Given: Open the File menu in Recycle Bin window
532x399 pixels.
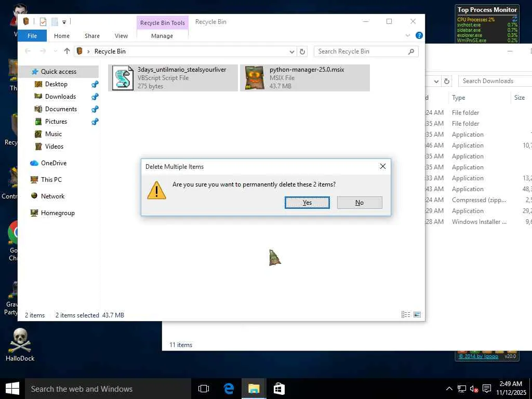Looking at the screenshot, I should (x=32, y=36).
